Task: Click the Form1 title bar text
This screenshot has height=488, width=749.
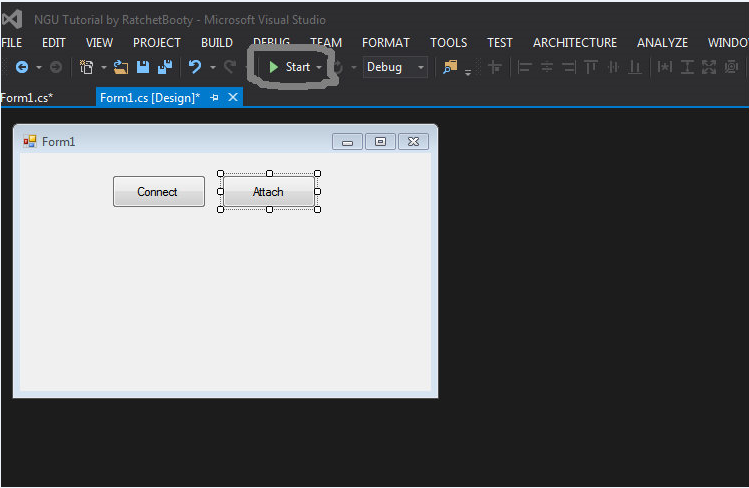Action: tap(58, 142)
